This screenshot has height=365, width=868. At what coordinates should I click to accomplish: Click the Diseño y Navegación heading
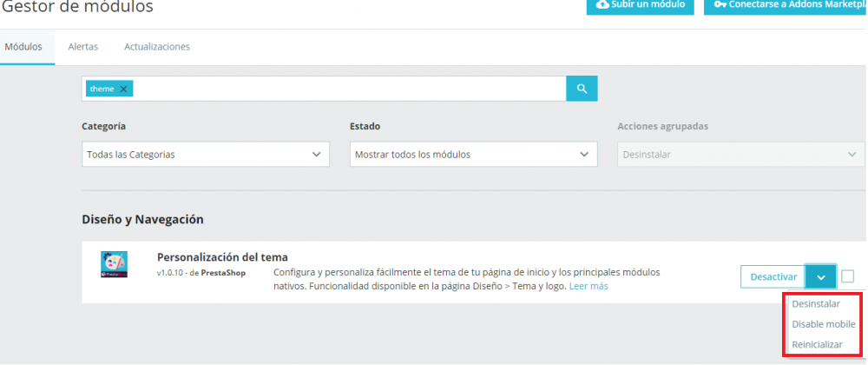143,219
